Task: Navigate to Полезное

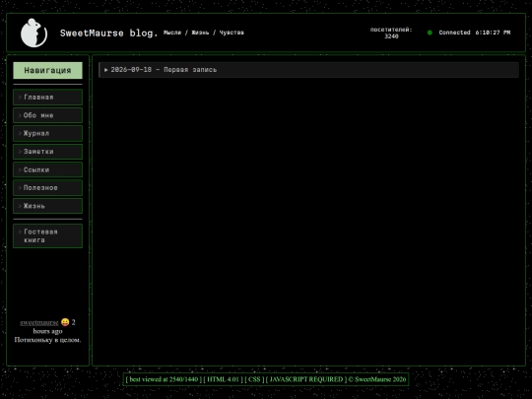Action: (47, 187)
